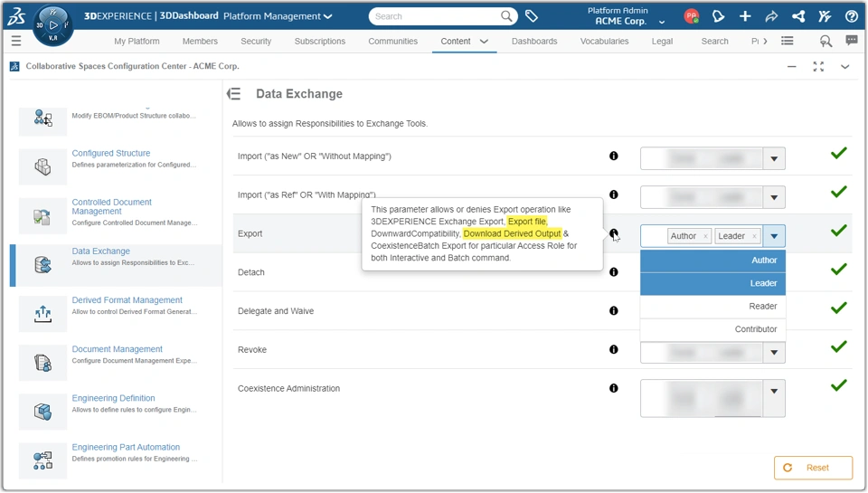Open the hamburger menu icon
Image resolution: width=868 pixels, height=493 pixels.
tap(15, 41)
